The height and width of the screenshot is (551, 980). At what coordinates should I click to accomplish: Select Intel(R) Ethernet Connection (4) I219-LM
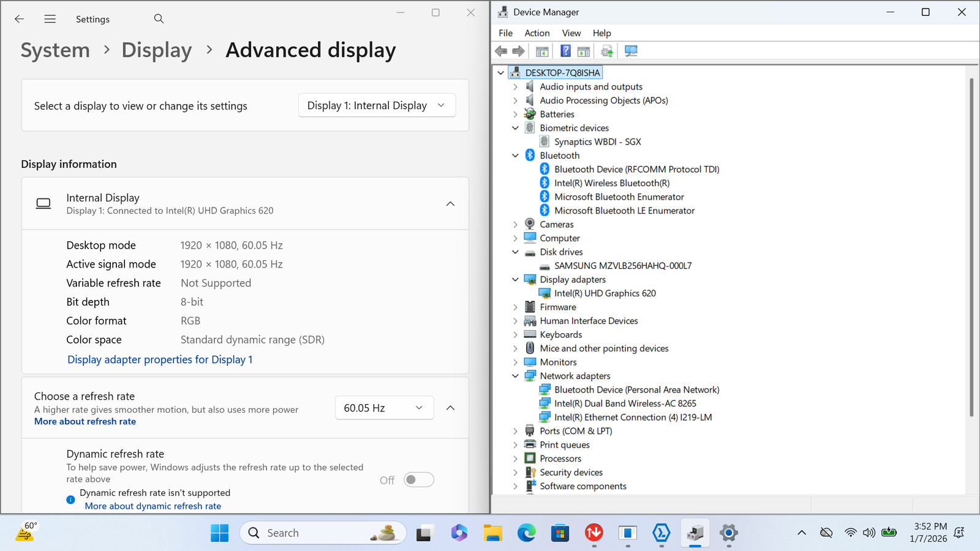633,417
